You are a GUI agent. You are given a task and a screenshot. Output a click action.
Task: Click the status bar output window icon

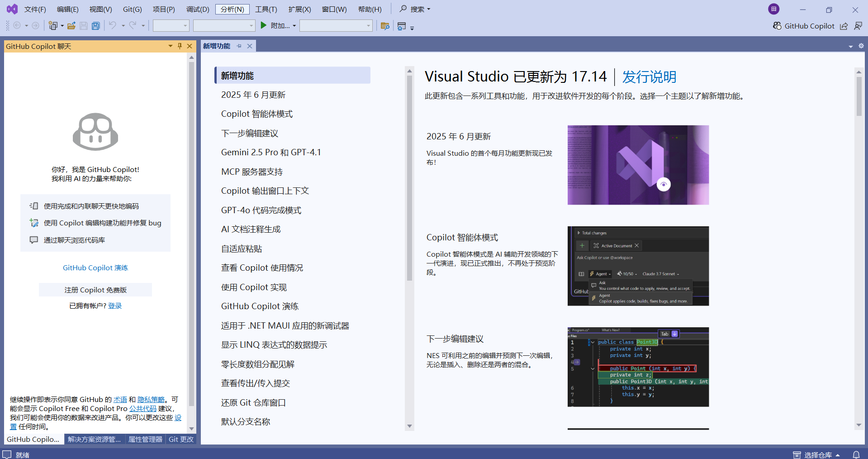pos(7,454)
